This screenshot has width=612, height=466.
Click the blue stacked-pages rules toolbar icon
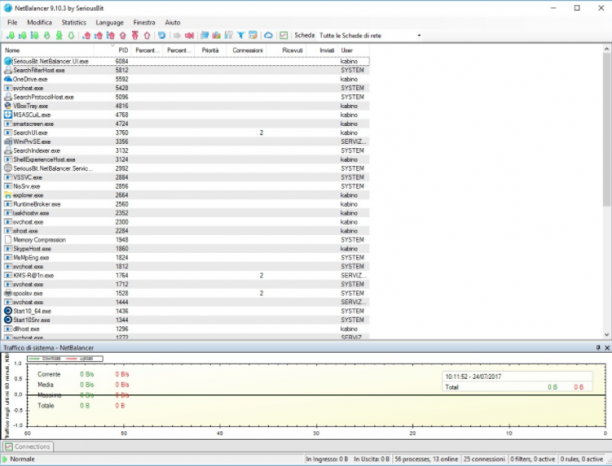(205, 36)
